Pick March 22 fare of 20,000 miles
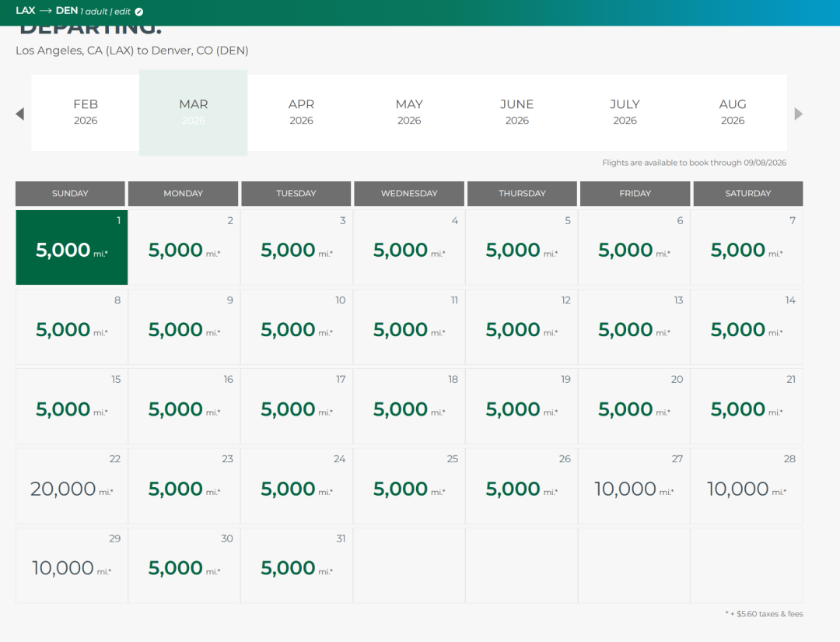The width and height of the screenshot is (840, 642). point(72,487)
